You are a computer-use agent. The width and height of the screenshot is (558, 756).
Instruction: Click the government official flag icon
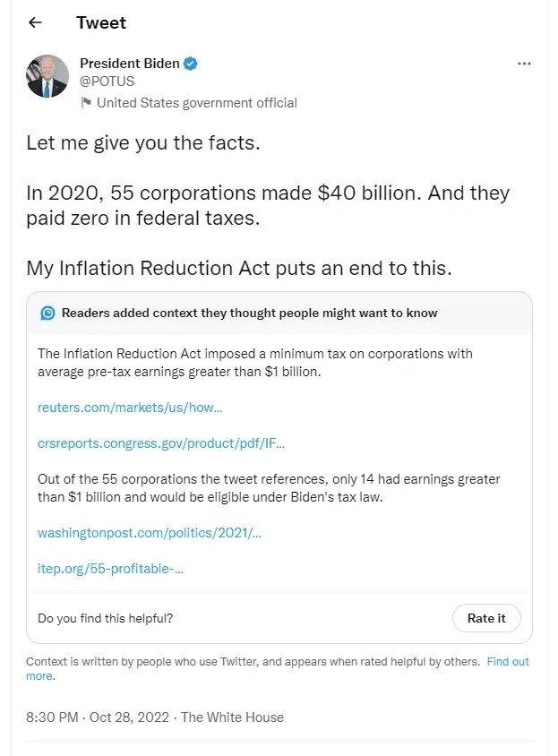pyautogui.click(x=87, y=103)
